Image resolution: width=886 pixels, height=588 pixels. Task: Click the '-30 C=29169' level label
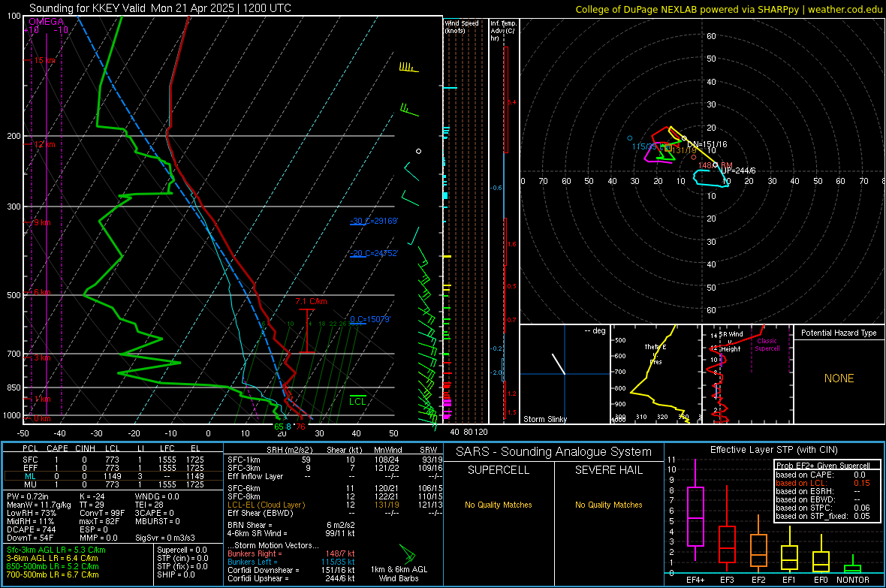click(373, 221)
